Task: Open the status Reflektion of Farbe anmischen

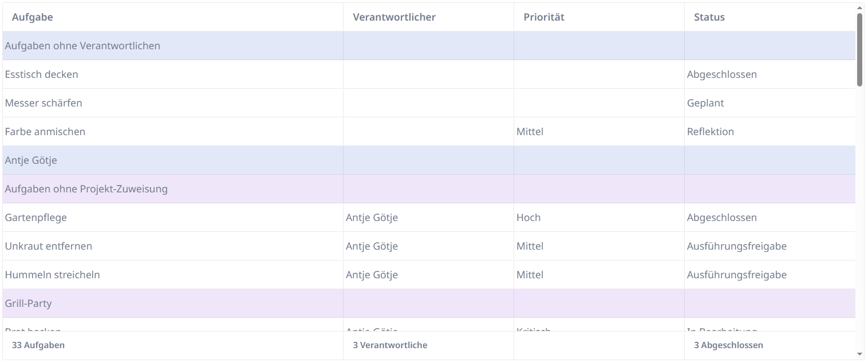Action: pos(710,131)
